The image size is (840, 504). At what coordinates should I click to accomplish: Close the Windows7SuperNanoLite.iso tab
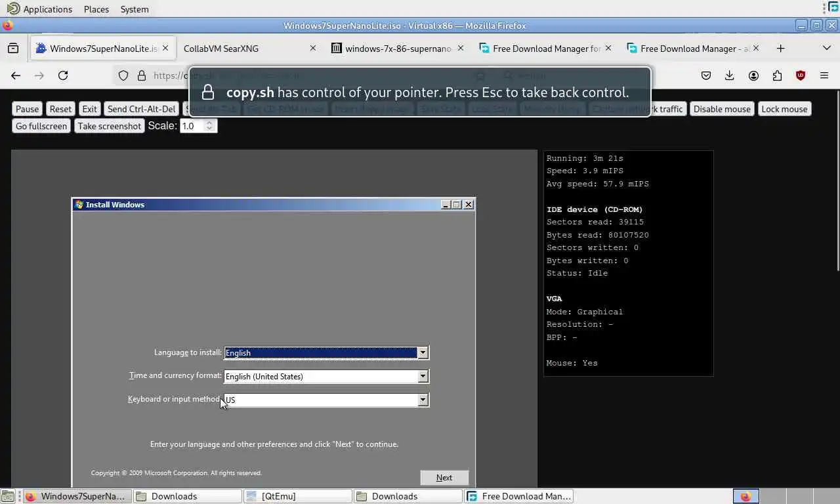[165, 48]
